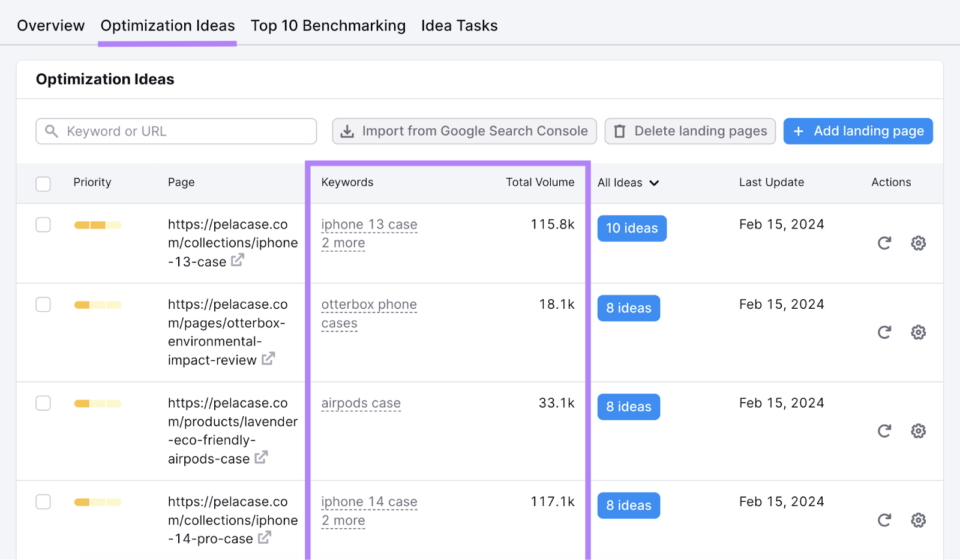960x560 pixels.
Task: Open settings gear for otterbox phone cases row
Action: [x=919, y=332]
